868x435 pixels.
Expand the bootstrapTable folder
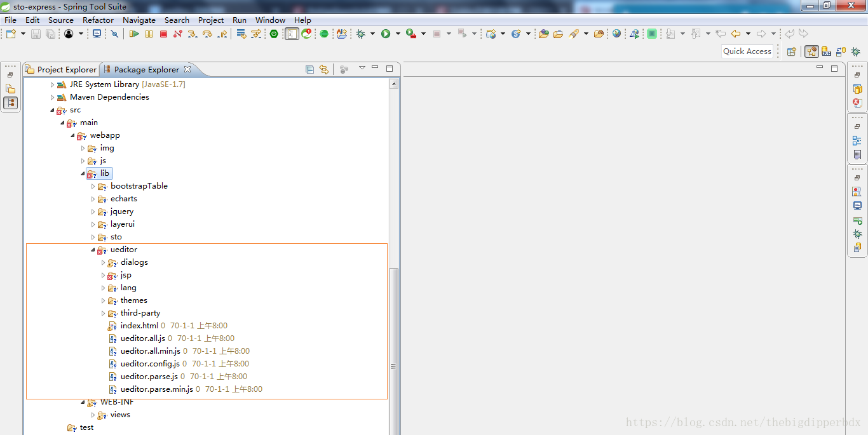coord(93,186)
